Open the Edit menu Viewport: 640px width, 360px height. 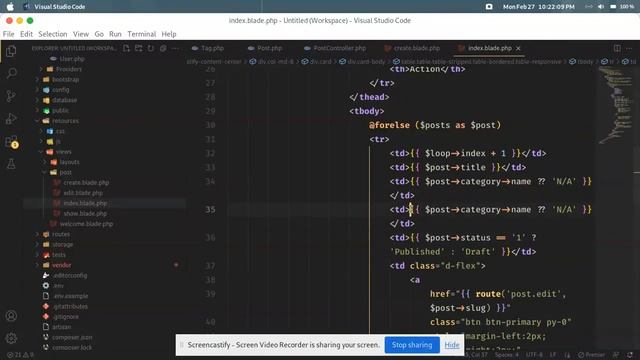click(x=27, y=34)
